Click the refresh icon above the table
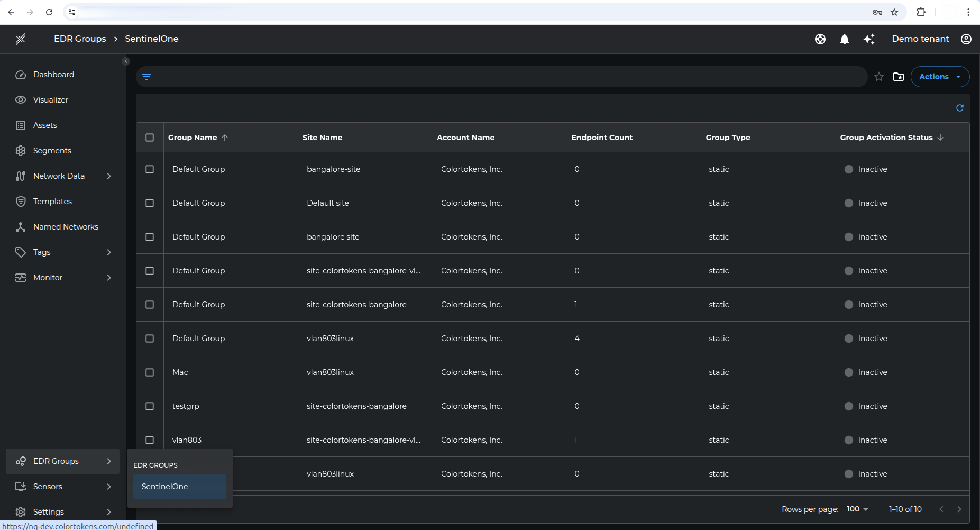The height and width of the screenshot is (530, 980). click(x=959, y=108)
